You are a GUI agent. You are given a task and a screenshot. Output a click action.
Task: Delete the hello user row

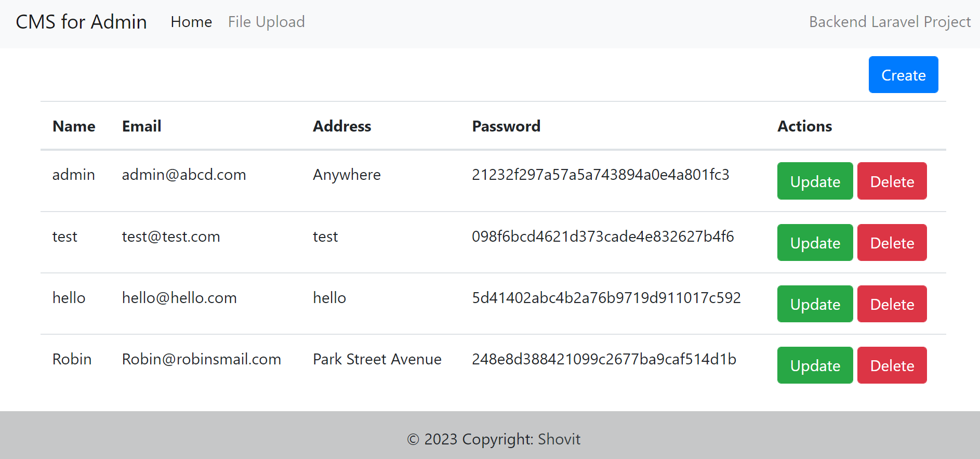(892, 304)
